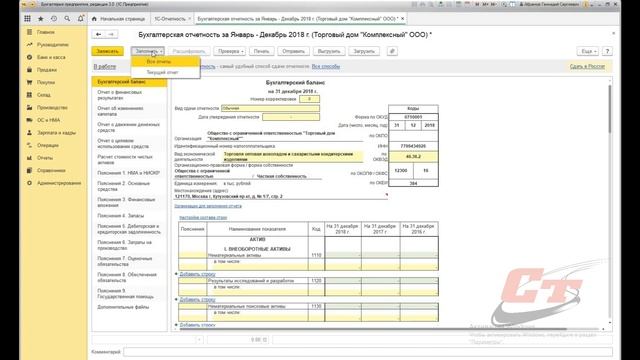The height and width of the screenshot is (360, 640).
Task: Click the yellow Записать button
Action: [107, 51]
